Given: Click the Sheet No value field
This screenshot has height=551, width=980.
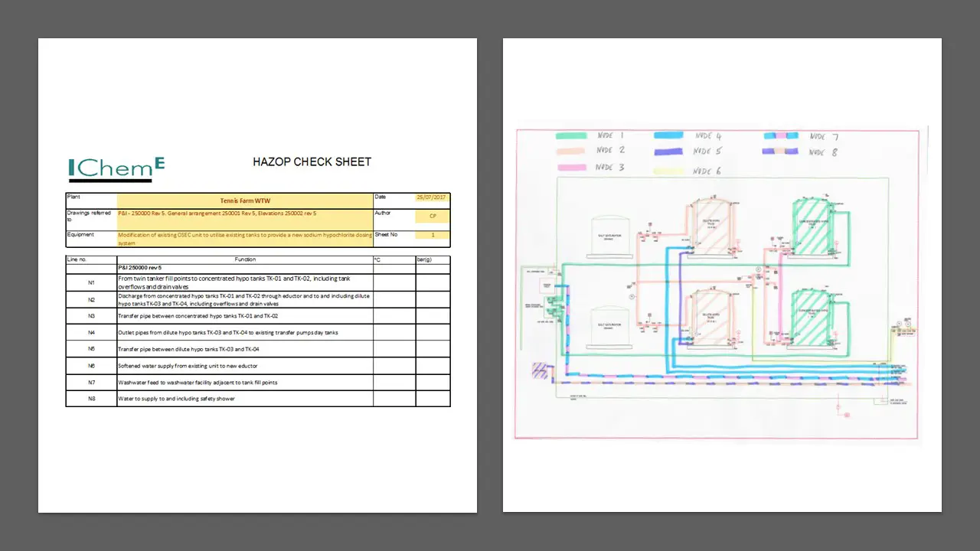Looking at the screenshot, I should [x=433, y=235].
